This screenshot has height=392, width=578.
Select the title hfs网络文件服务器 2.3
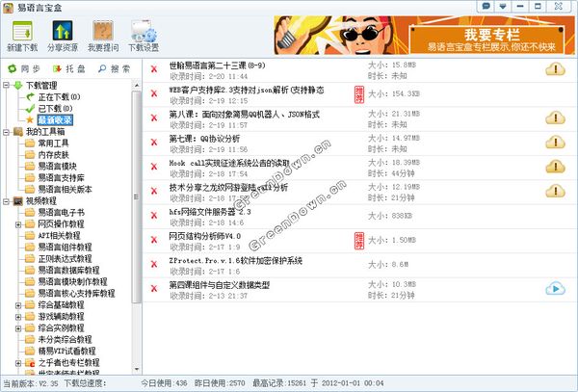pyautogui.click(x=210, y=212)
